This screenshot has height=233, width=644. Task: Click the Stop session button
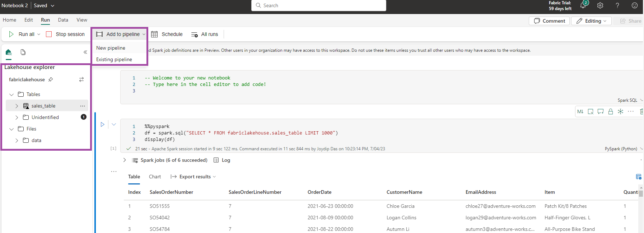tap(65, 34)
